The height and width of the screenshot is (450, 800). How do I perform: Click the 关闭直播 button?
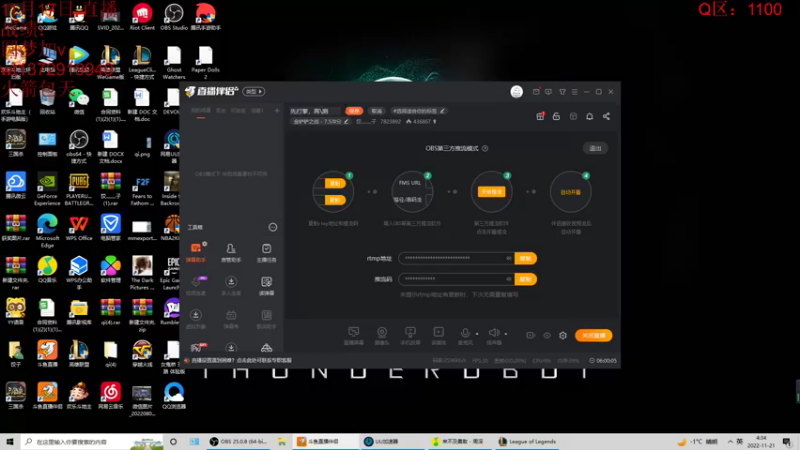(593, 335)
